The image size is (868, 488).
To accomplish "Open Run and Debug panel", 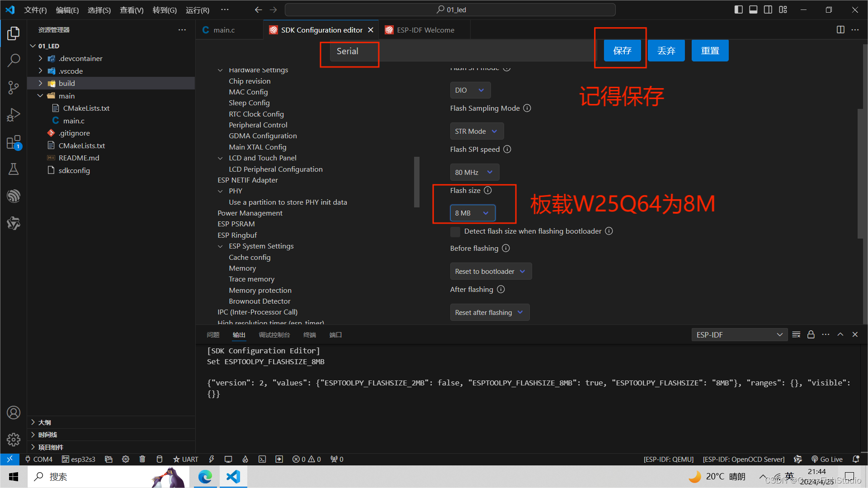I will click(14, 115).
